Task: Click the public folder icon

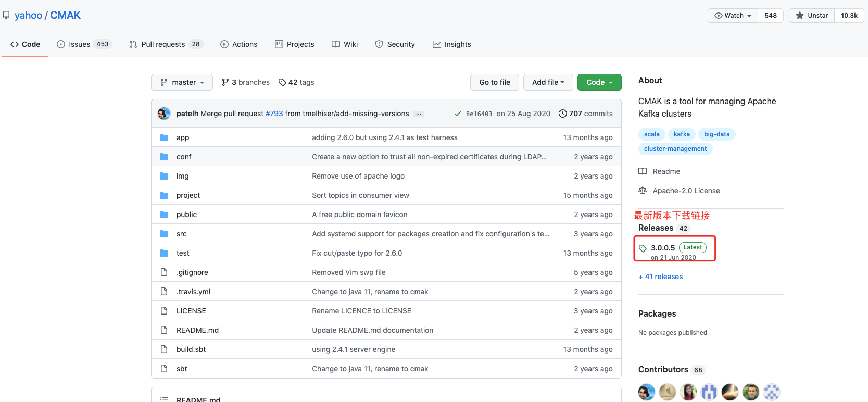Action: click(164, 215)
